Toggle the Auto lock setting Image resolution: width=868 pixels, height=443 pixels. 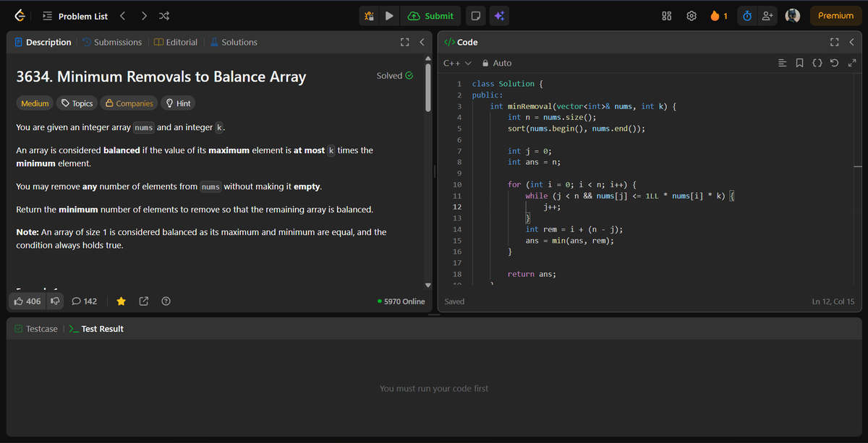[496, 64]
